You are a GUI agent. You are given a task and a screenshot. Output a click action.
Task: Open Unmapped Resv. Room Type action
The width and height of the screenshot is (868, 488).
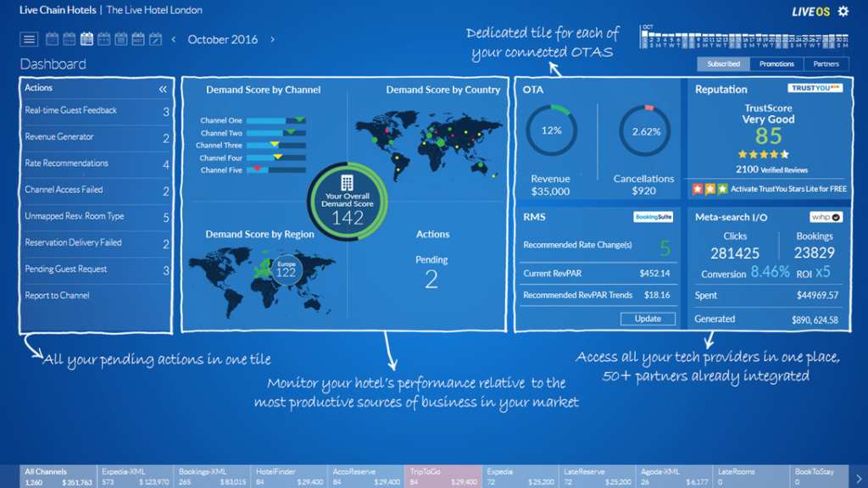coord(97,218)
